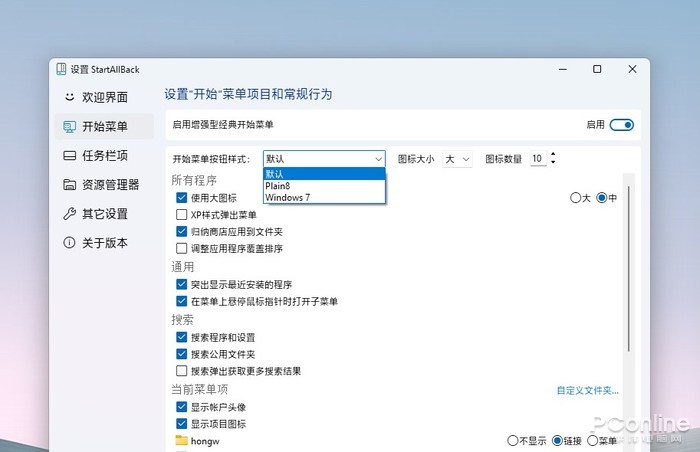Close the StartAllBack settings window
This screenshot has width=700, height=452.
click(x=632, y=69)
